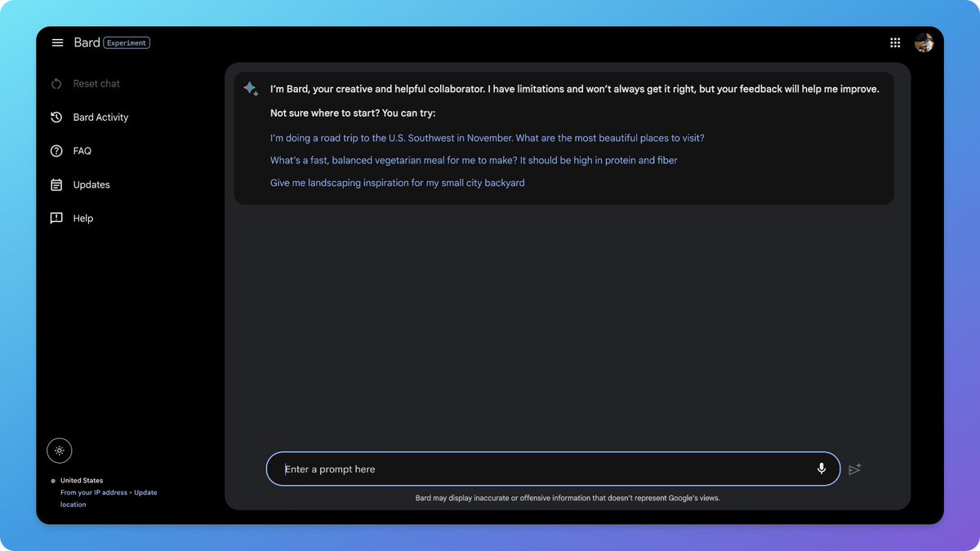Click the Bard logo text

pyautogui.click(x=87, y=42)
